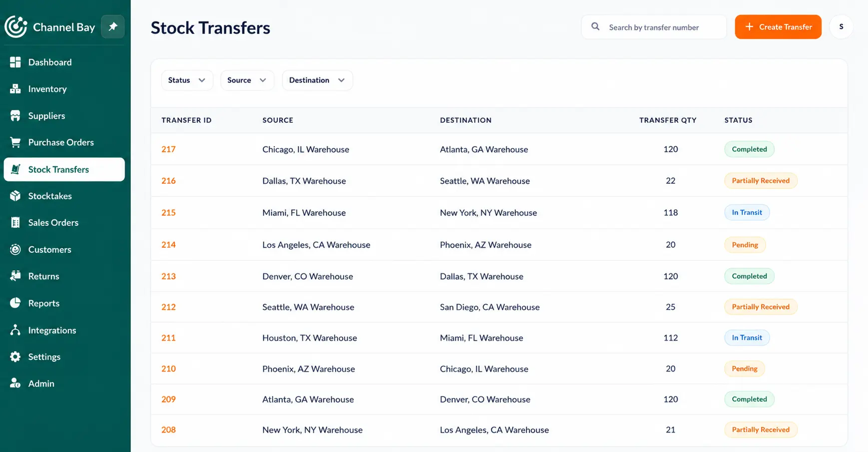The image size is (868, 452).
Task: Click the Admin user icon
Action: click(15, 384)
